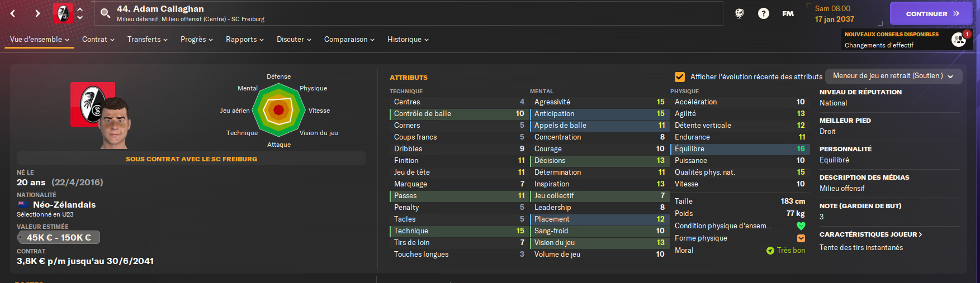Open help via the question mark icon

(763, 13)
